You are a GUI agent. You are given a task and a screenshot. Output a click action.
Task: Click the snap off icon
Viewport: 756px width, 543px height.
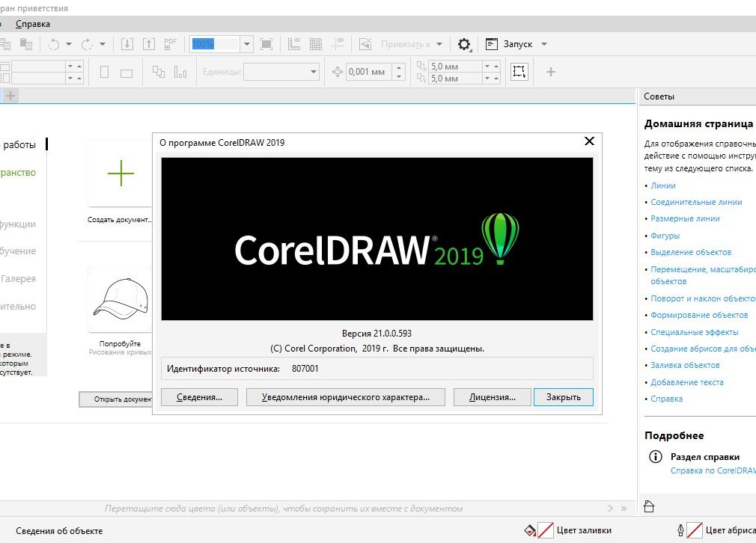365,44
